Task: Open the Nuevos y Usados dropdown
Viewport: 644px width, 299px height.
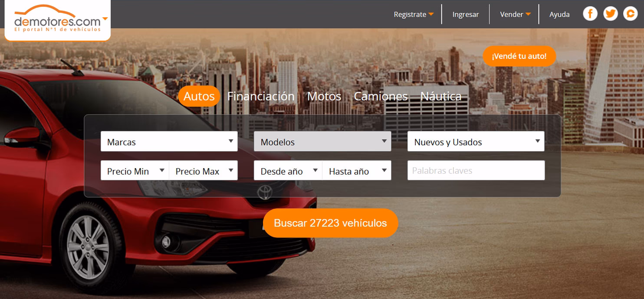Action: (x=476, y=142)
